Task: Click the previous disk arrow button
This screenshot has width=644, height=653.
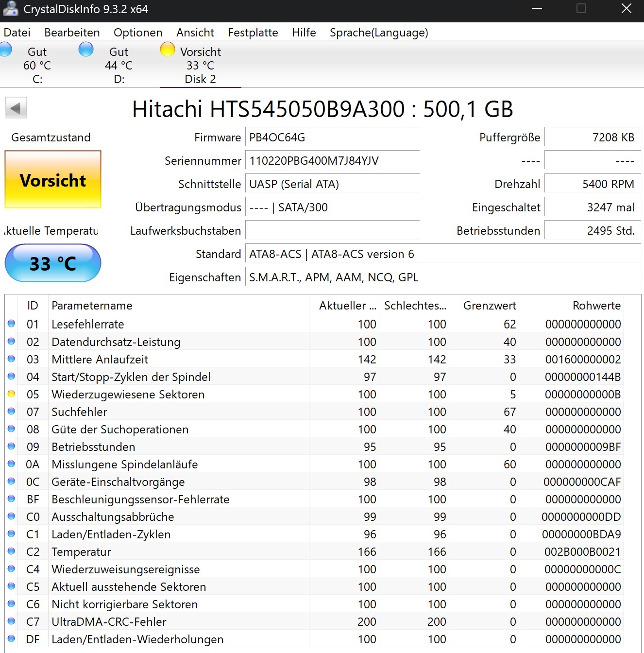Action: pyautogui.click(x=16, y=108)
